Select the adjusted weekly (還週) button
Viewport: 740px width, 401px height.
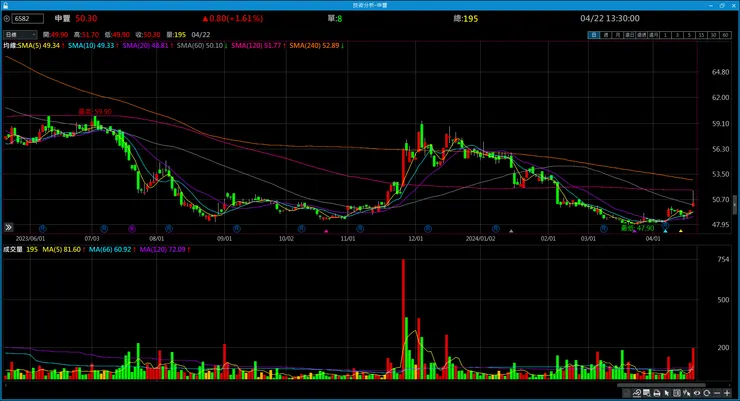(x=642, y=35)
